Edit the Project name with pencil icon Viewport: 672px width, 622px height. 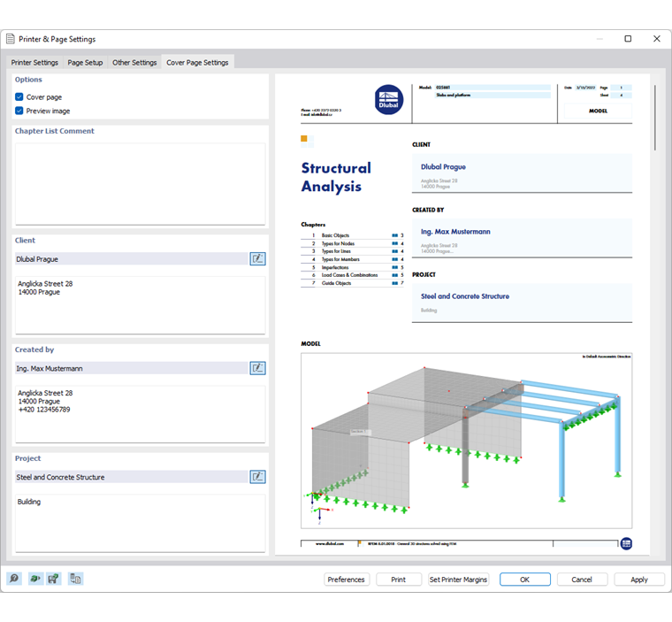(257, 477)
